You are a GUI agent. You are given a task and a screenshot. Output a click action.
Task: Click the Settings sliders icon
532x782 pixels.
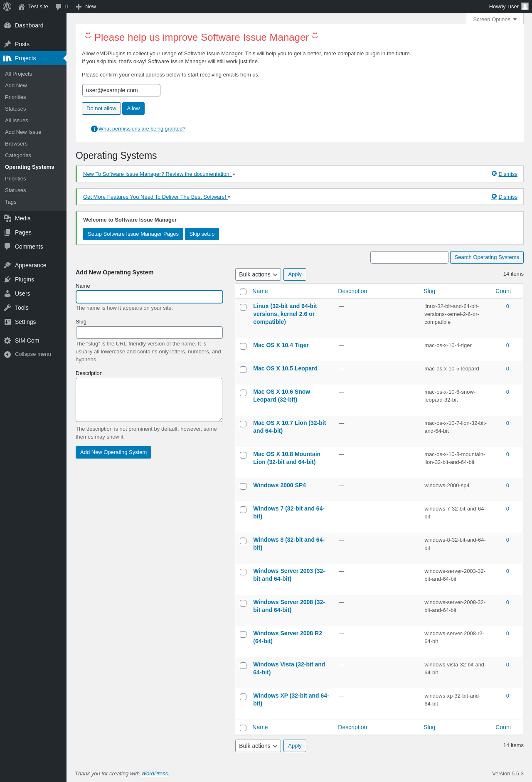point(7,322)
